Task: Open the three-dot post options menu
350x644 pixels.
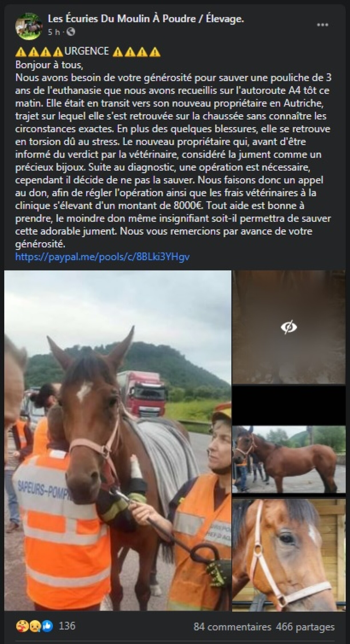Action: click(x=323, y=25)
